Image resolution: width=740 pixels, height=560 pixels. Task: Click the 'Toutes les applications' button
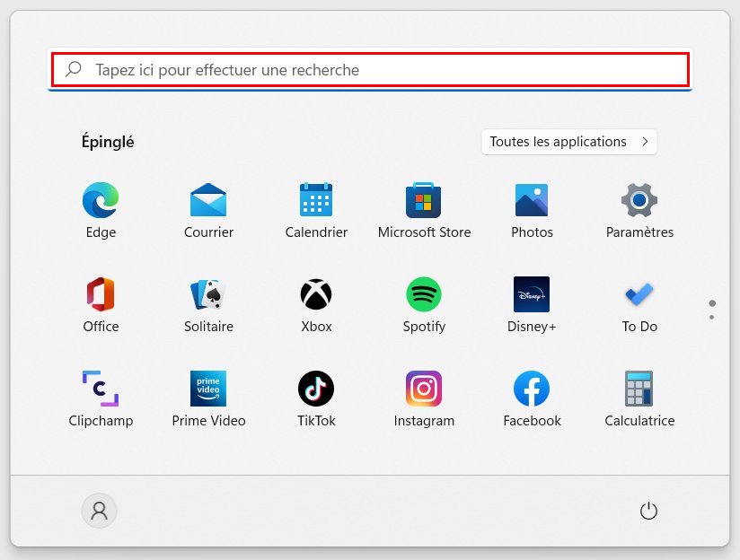click(x=568, y=142)
